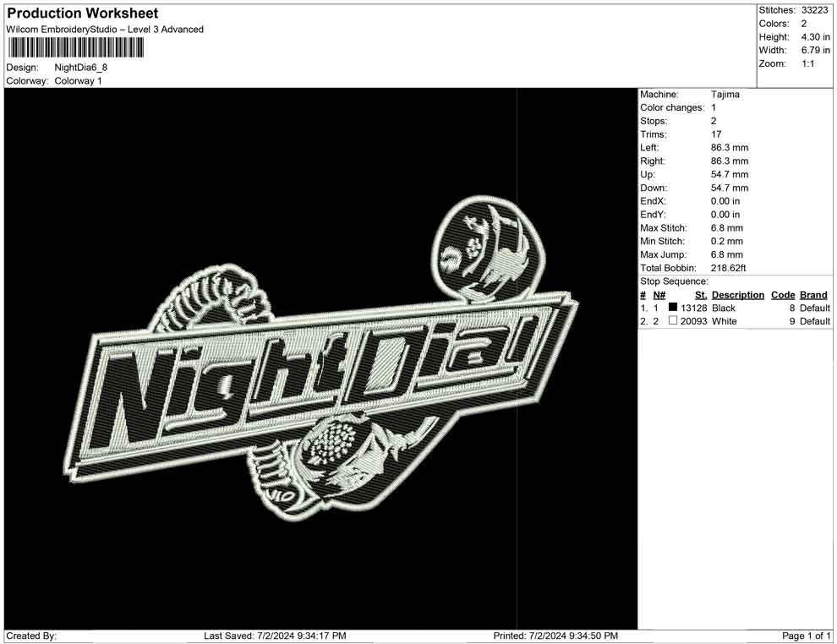Viewport: 837px width, 644px height.
Task: Click the 'Color changes:' label
Action: 672,108
